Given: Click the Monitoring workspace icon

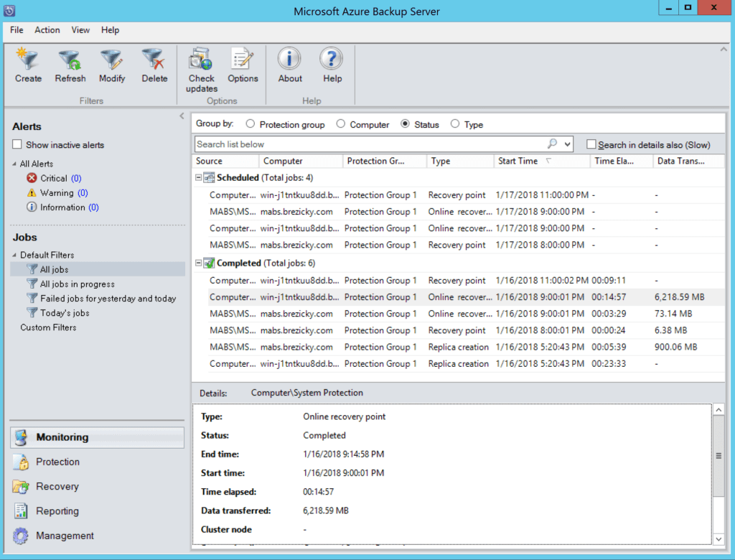Looking at the screenshot, I should [x=21, y=437].
